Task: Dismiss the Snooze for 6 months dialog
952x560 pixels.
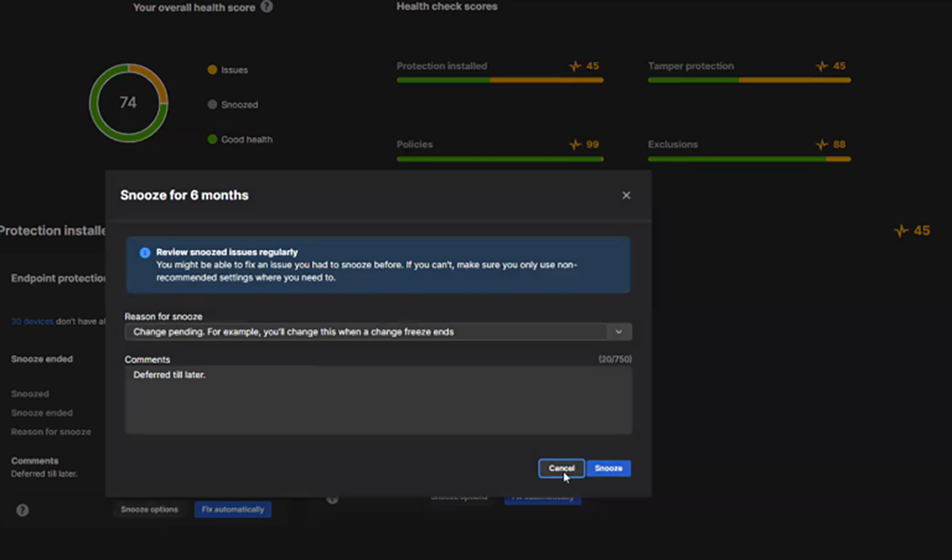Action: click(x=626, y=194)
